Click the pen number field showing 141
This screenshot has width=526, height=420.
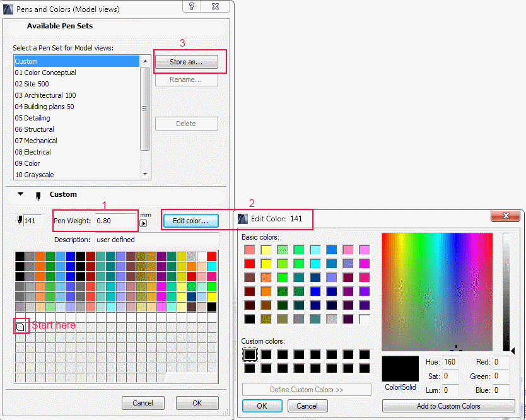point(32,221)
